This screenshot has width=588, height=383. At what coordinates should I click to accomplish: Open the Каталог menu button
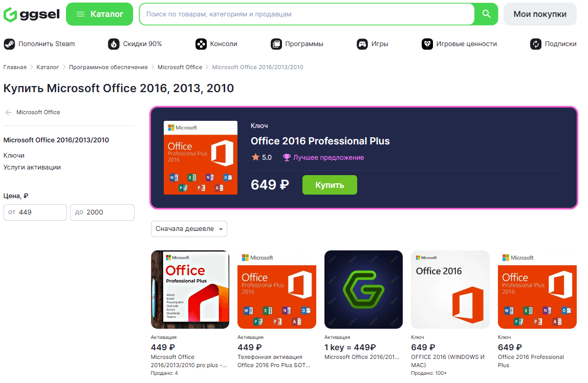(x=99, y=14)
